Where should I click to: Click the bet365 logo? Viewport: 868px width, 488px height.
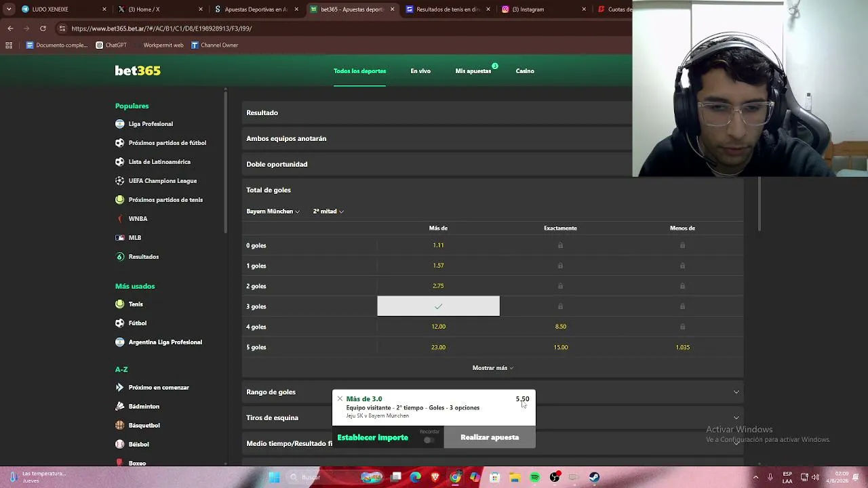point(138,70)
